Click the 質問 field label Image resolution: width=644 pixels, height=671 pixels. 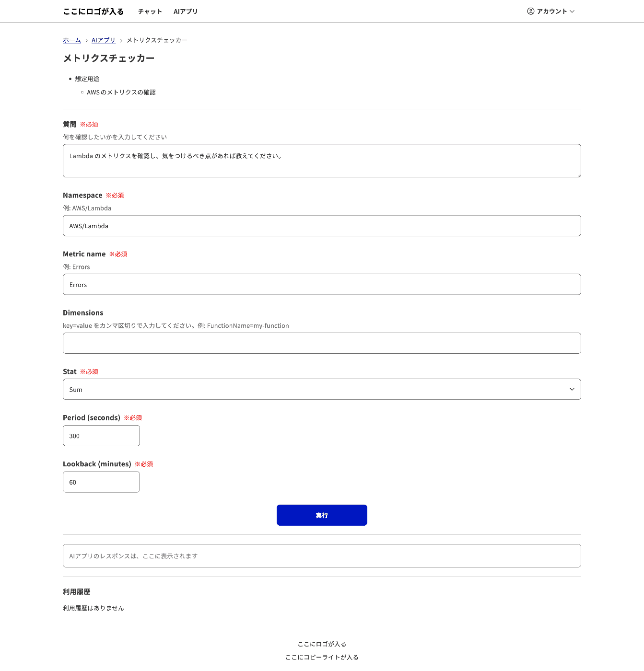(70, 125)
